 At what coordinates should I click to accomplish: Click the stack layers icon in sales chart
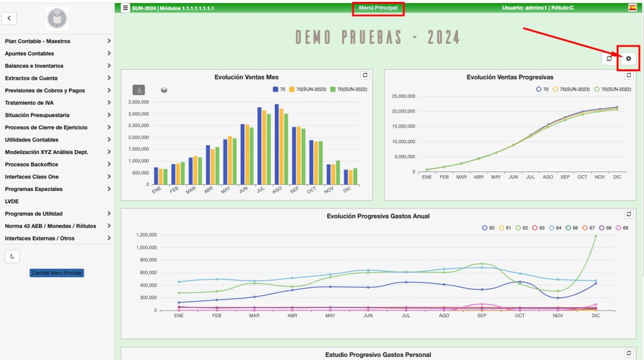[164, 90]
